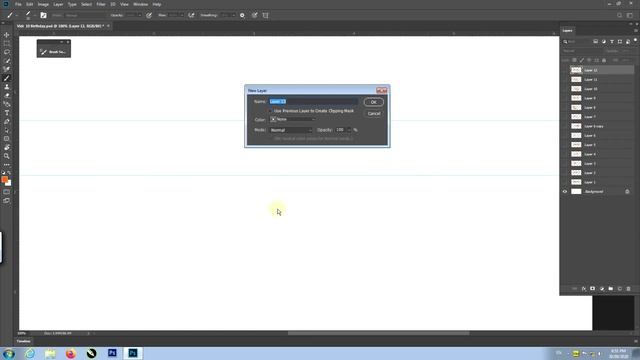This screenshot has height=360, width=640.
Task: Open symmetry paint options icon
Action: pos(265,15)
